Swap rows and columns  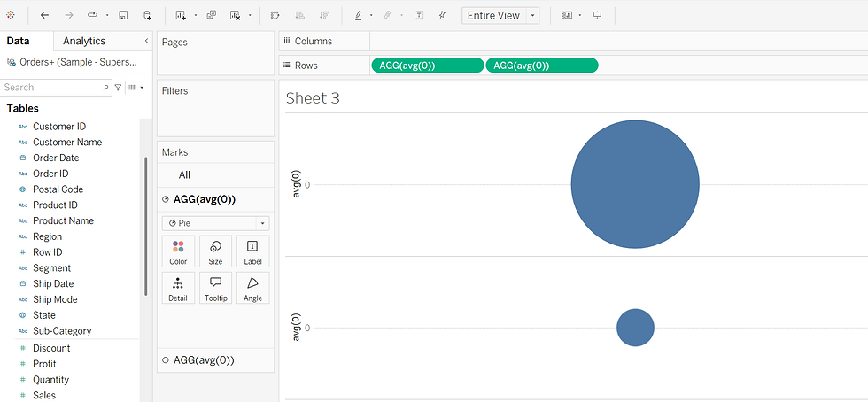point(275,16)
